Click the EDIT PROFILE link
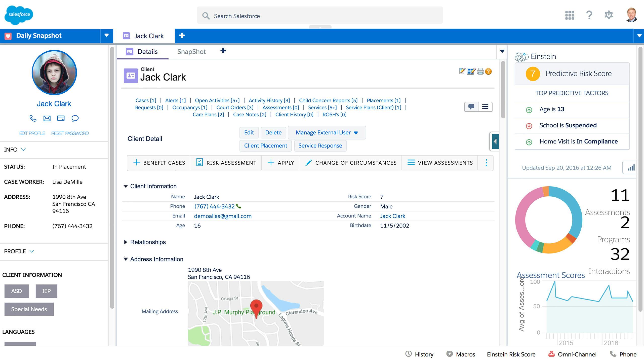 (32, 133)
